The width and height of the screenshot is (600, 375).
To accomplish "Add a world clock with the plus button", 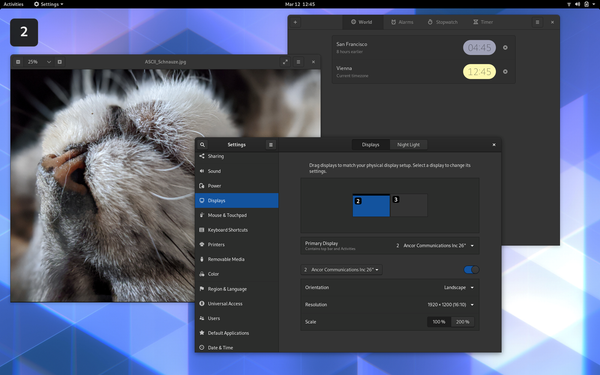I will (x=295, y=22).
